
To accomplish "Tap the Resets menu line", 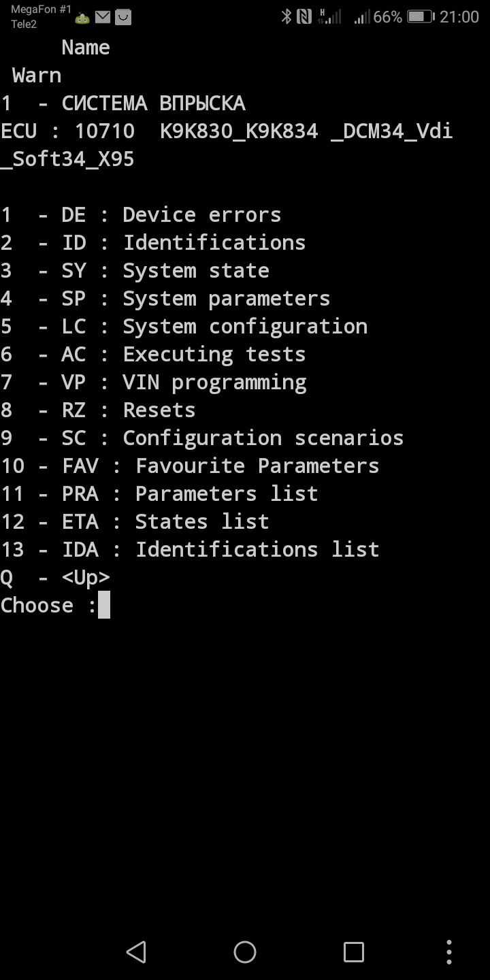I will pos(98,410).
